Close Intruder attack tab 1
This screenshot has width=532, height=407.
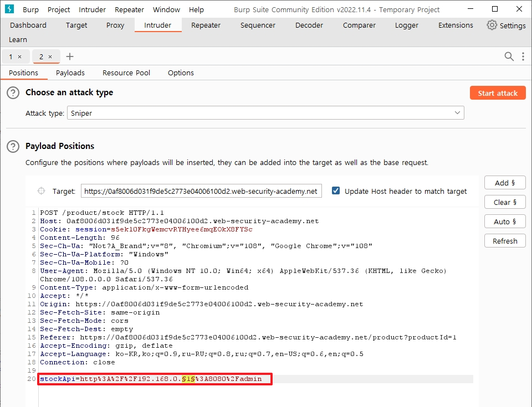tap(20, 56)
